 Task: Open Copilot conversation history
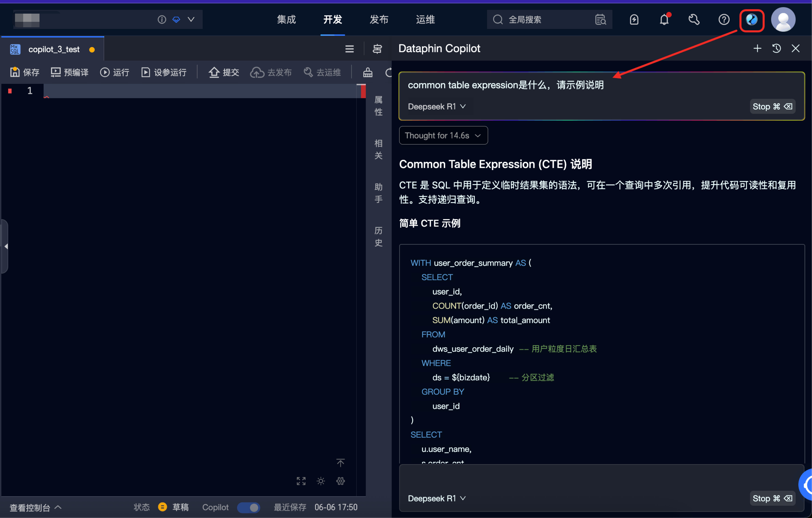click(x=777, y=48)
